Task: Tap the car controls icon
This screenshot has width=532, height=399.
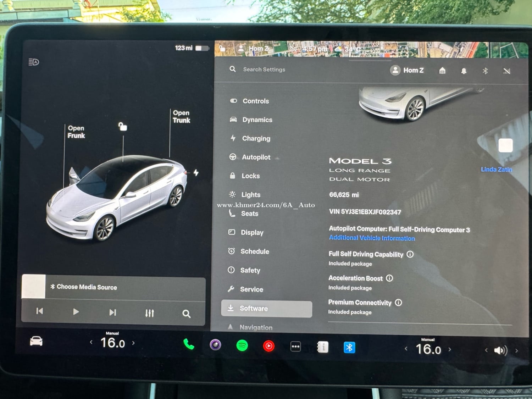Action: point(36,342)
